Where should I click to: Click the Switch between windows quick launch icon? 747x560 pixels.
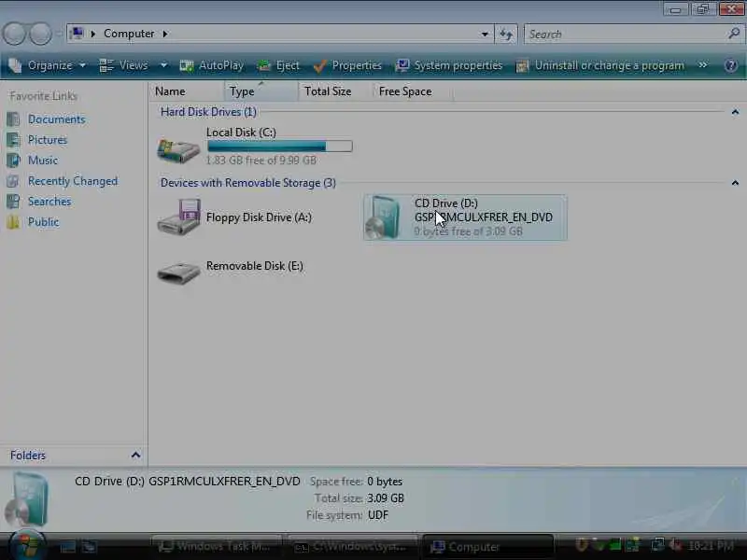click(89, 547)
